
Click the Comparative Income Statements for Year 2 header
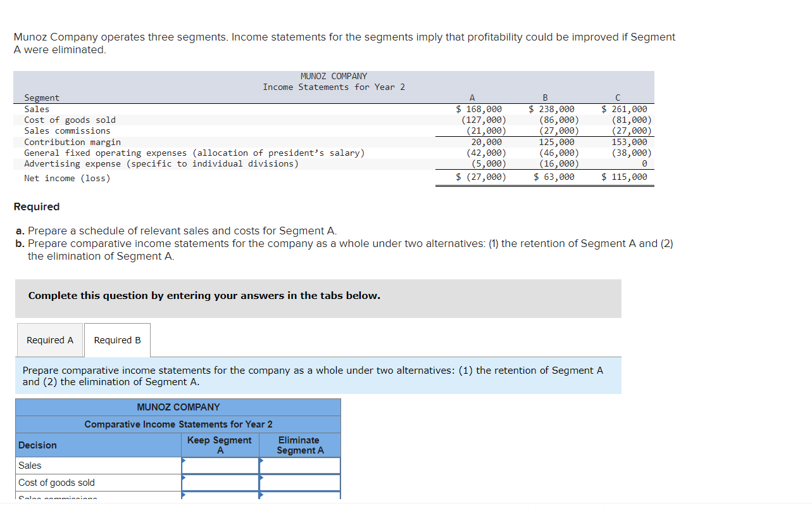(x=178, y=424)
